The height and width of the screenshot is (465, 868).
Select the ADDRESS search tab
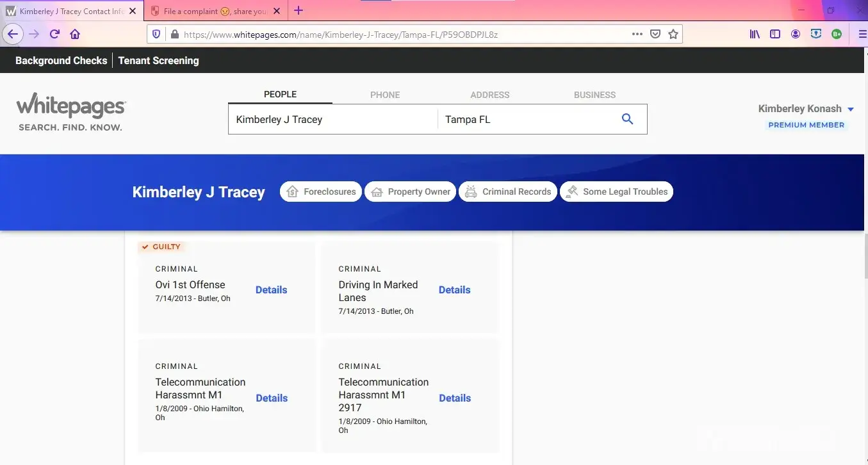tap(489, 95)
